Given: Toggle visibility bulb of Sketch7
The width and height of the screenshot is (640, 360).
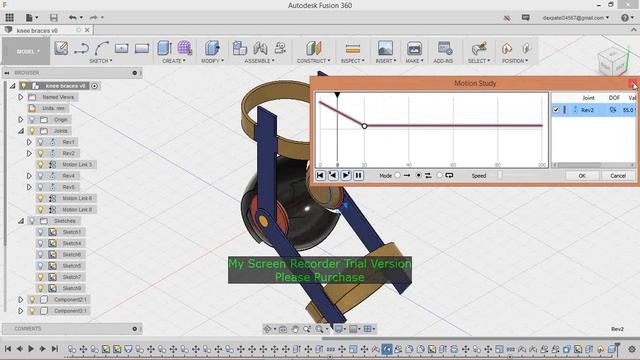Looking at the screenshot, I should pyautogui.click(x=40, y=277).
